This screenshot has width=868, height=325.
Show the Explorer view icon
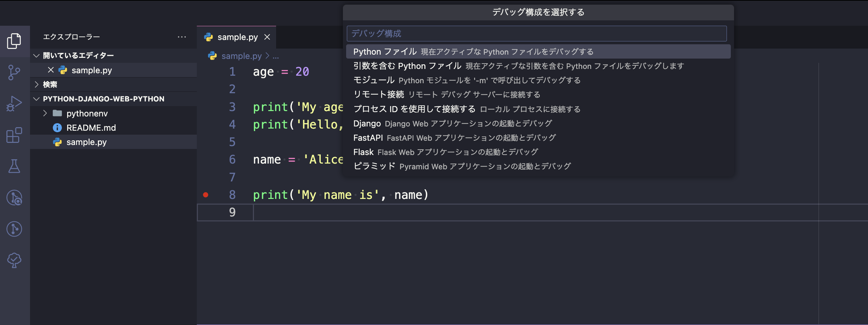point(14,41)
